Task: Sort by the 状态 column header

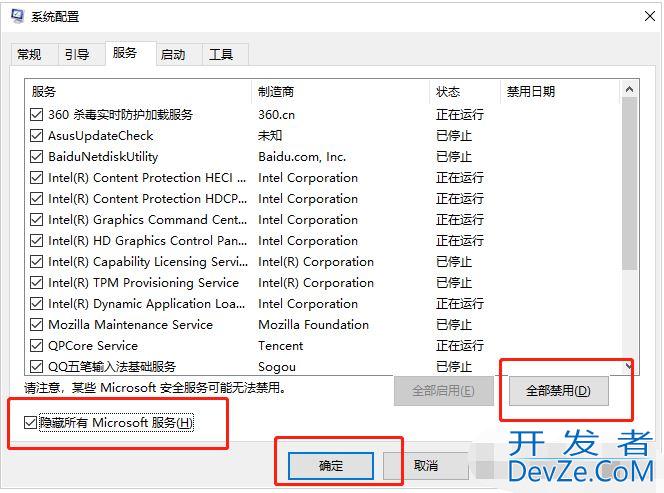Action: coord(465,91)
